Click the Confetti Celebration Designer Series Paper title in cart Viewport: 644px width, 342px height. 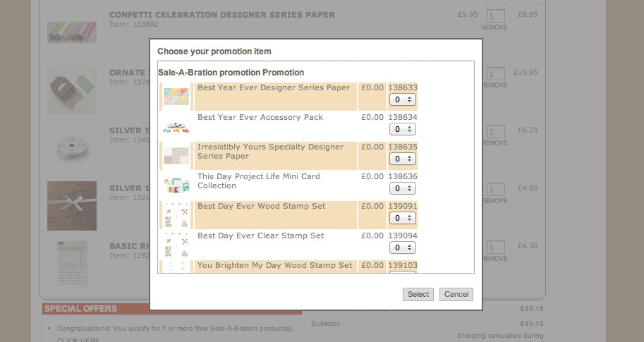221,15
